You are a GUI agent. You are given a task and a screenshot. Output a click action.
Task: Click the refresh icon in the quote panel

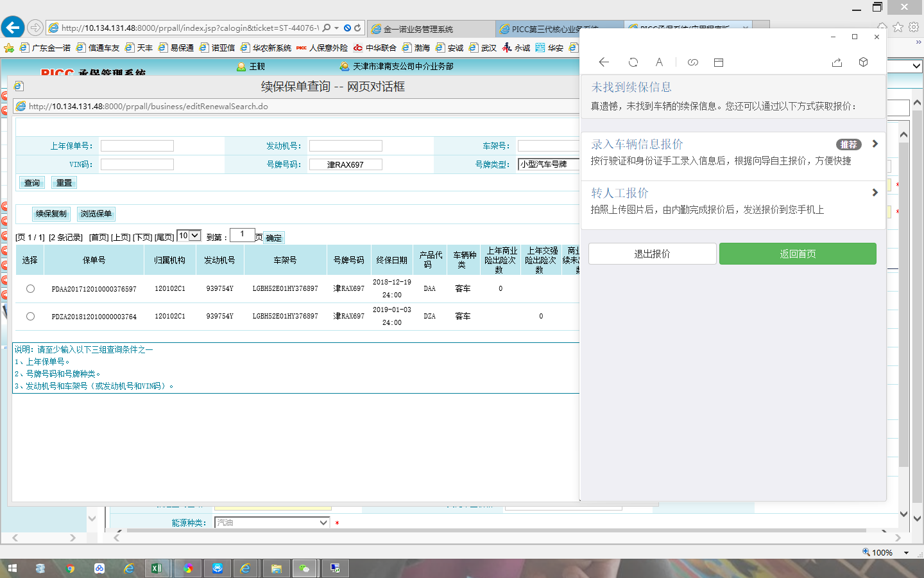(x=633, y=62)
